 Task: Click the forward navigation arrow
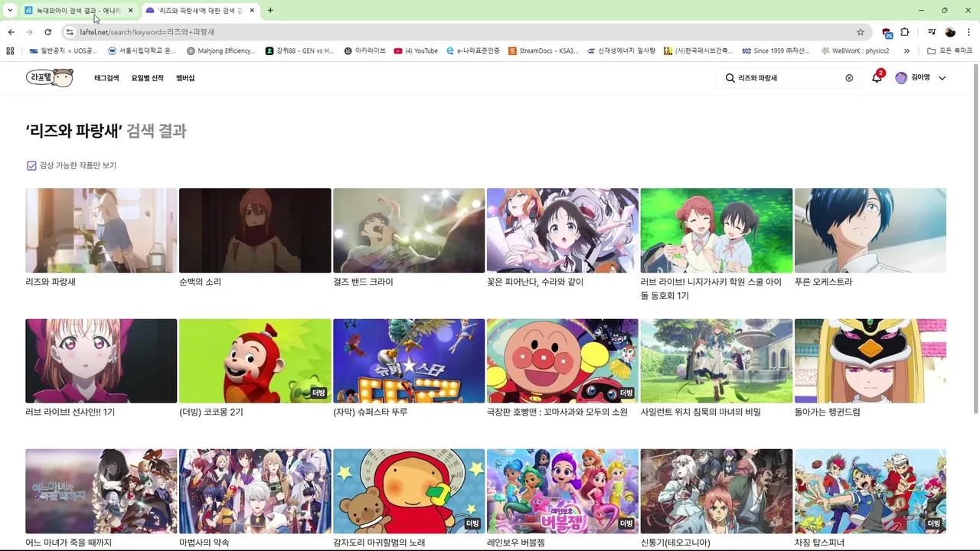(x=29, y=32)
